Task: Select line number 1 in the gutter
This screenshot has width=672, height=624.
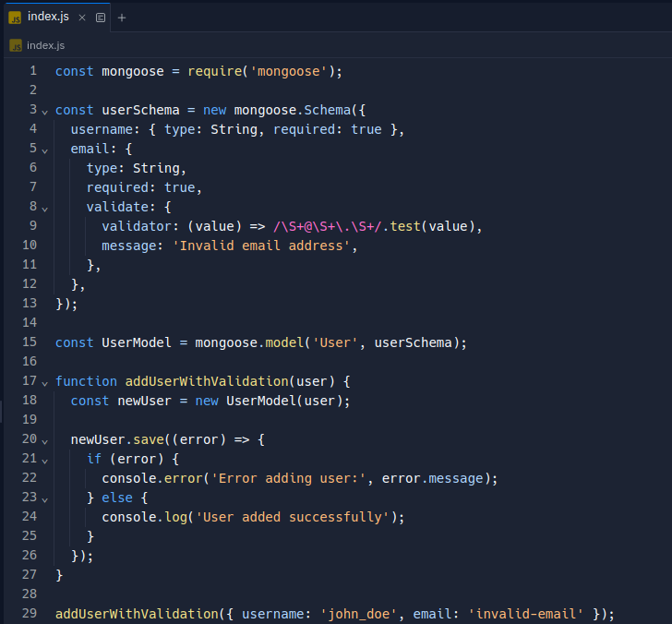Action: pos(33,71)
